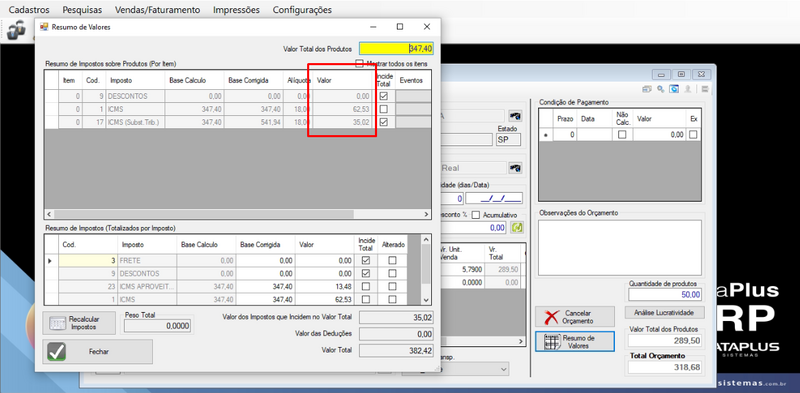Check Não Calc. in Condição de Pagamento row
The height and width of the screenshot is (393, 800).
pyautogui.click(x=622, y=135)
